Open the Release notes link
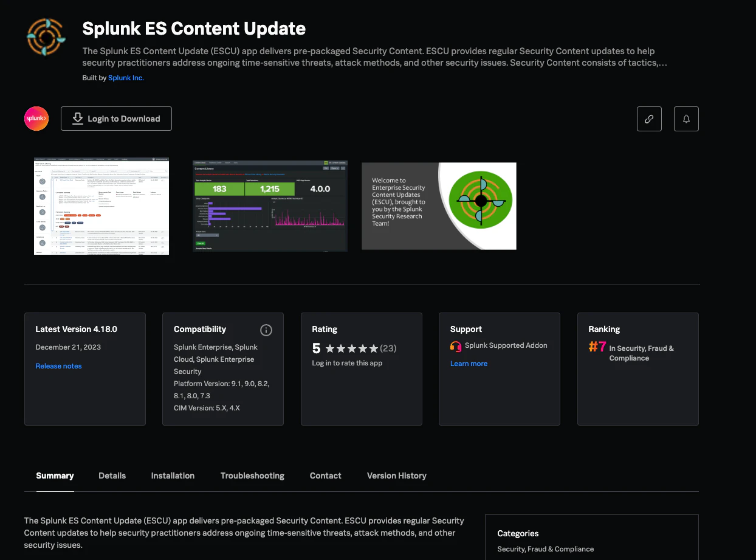Viewport: 756px width, 560px height. [58, 366]
